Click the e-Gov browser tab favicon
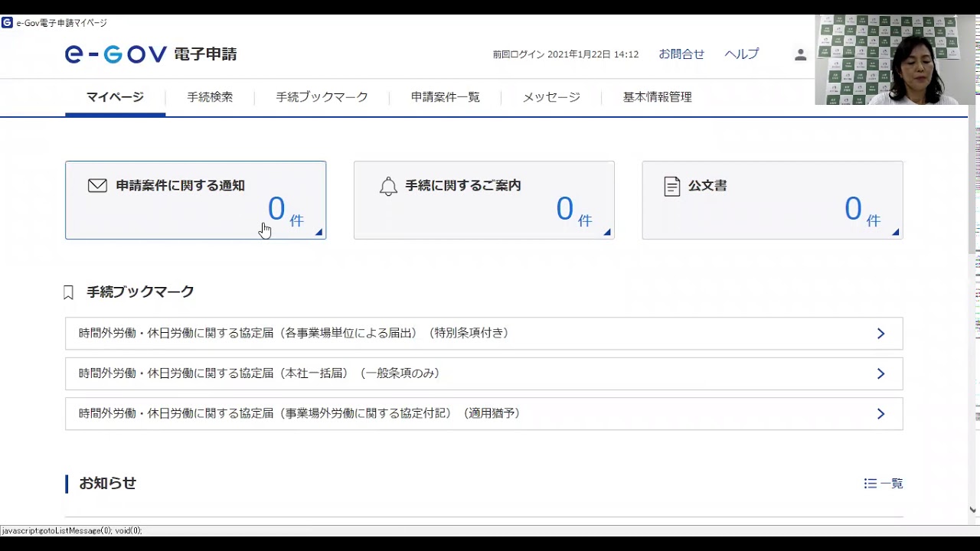 click(x=7, y=22)
